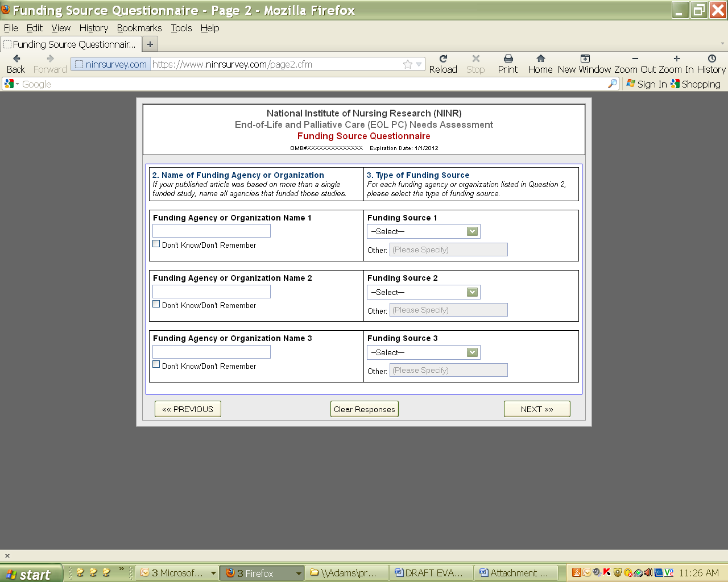The height and width of the screenshot is (582, 728).
Task: Click the NEXT button
Action: (537, 409)
